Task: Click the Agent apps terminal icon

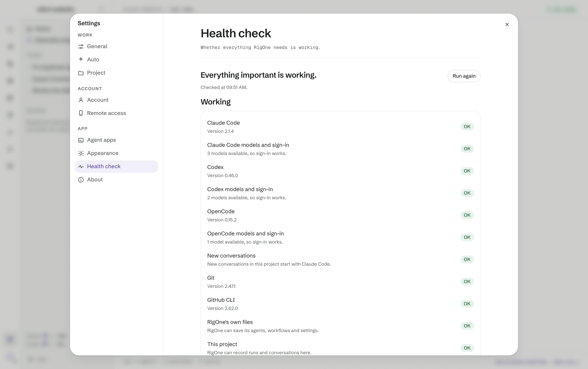Action: (81, 140)
